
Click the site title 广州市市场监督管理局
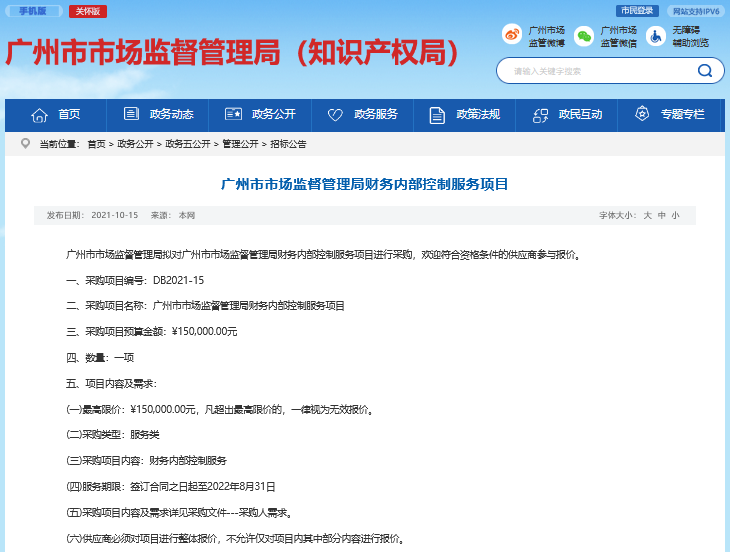pyautogui.click(x=232, y=52)
